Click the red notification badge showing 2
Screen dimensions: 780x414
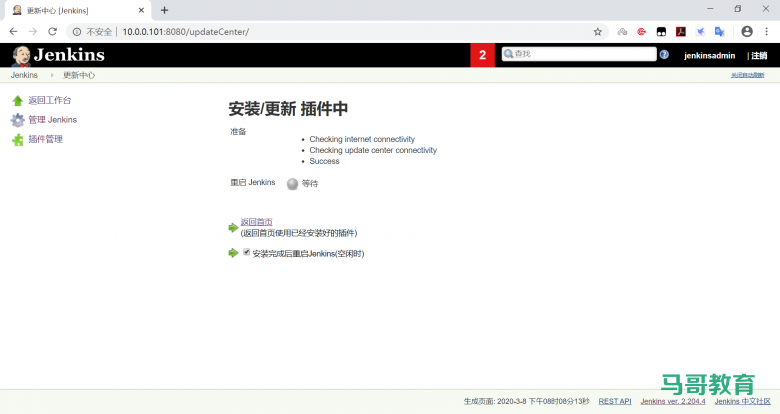tap(483, 55)
